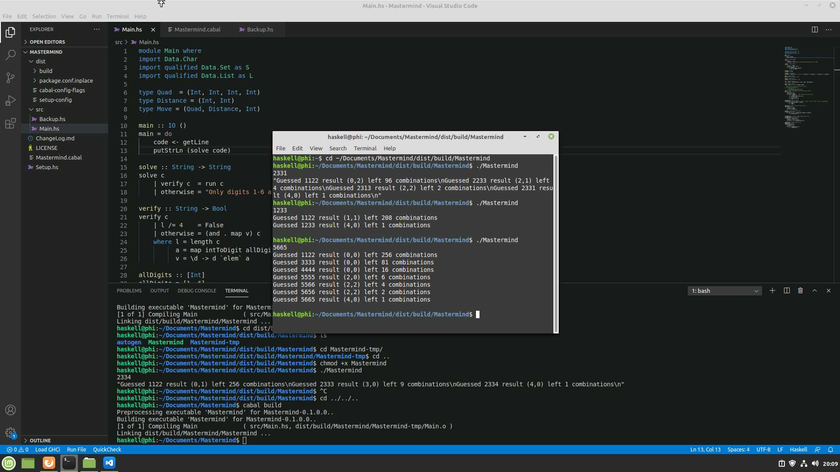Open the Explorer view in activity bar
Screen dimensions: 840x472
click(10, 33)
